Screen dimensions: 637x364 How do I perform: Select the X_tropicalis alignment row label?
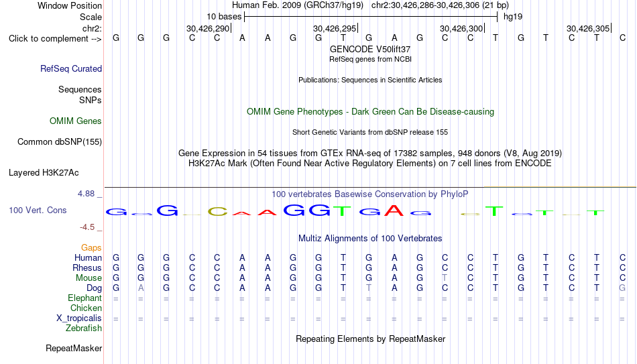[x=79, y=318]
